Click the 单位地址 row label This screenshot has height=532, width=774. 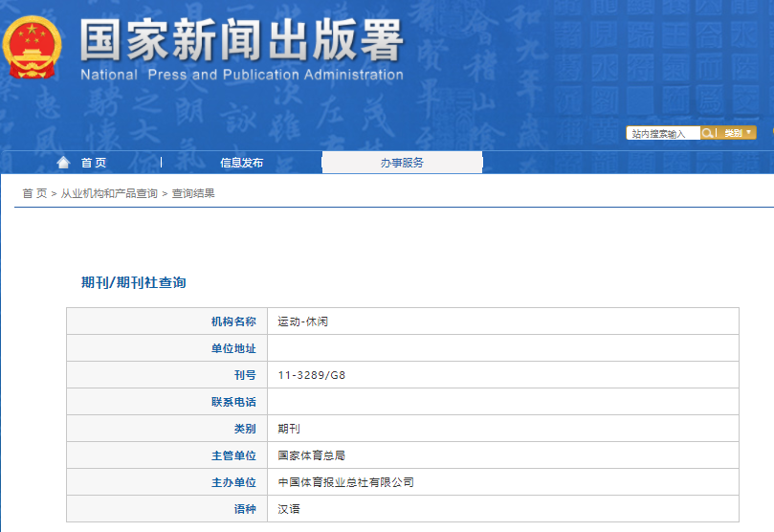(x=233, y=348)
